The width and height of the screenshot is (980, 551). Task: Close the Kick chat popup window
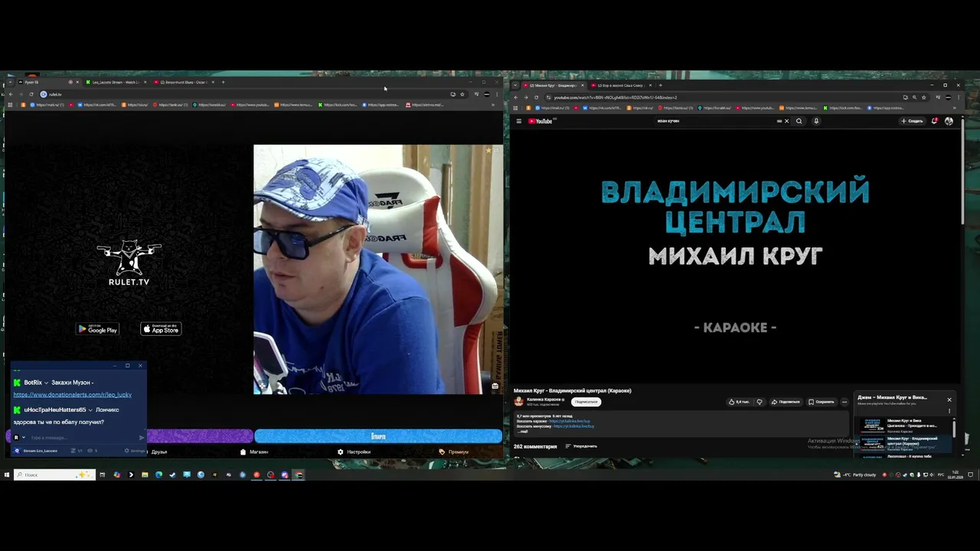tap(140, 365)
